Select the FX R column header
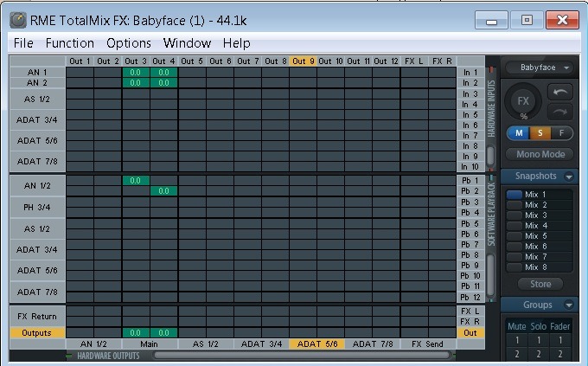 click(442, 61)
